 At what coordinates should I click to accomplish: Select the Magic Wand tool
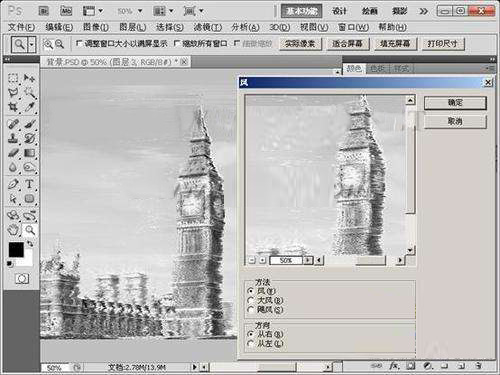(29, 92)
